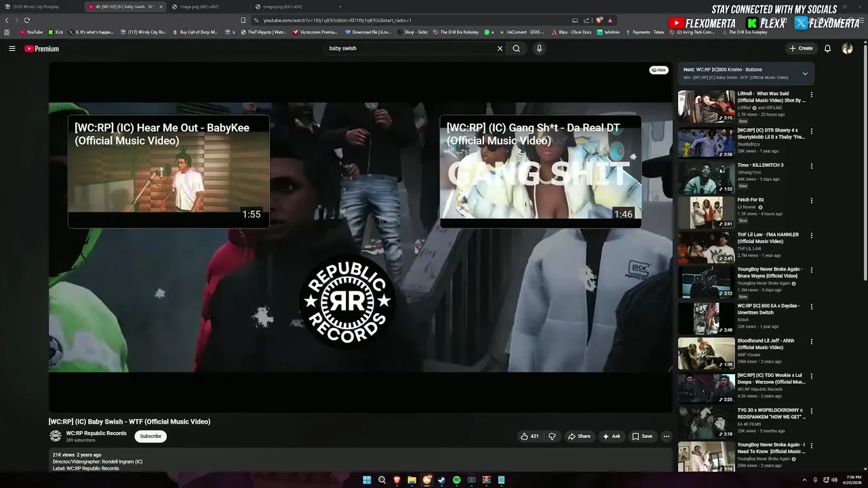The width and height of the screenshot is (868, 488).
Task: Hide the end screen suggestions
Action: coord(658,70)
